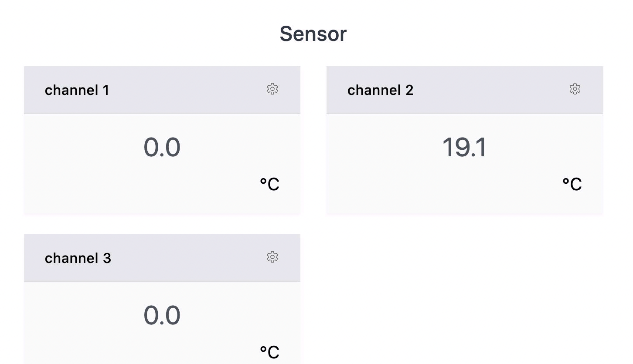Select the channel 2 title text
The height and width of the screenshot is (364, 633).
pyautogui.click(x=380, y=90)
